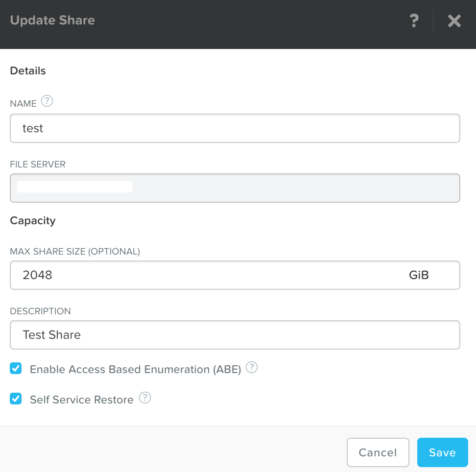Click the 'Capacity' section heading
Viewport: 476px width, 472px height.
pyautogui.click(x=33, y=221)
